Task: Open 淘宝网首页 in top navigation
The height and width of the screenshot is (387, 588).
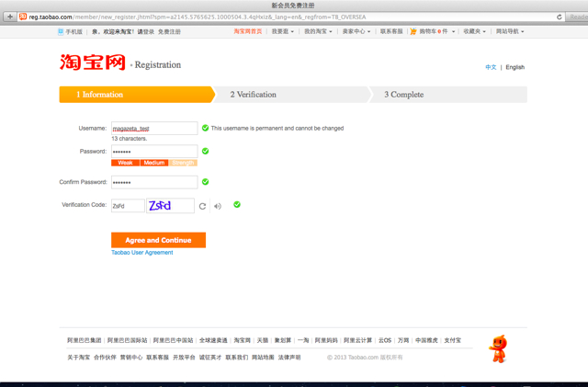Action: click(x=248, y=31)
